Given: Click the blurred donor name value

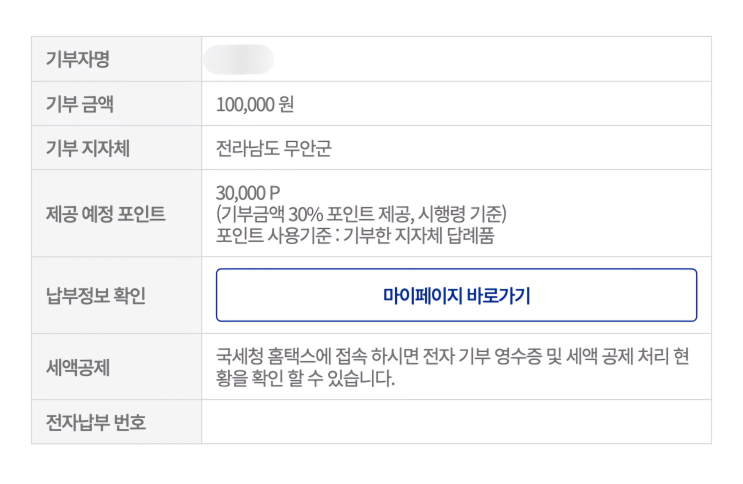Looking at the screenshot, I should pos(238,59).
